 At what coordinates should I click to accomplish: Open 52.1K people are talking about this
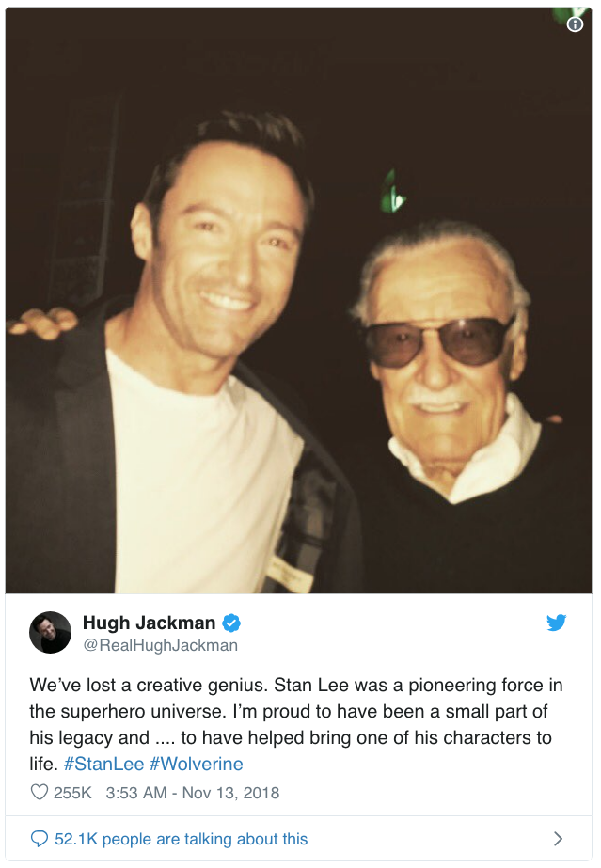(181, 839)
